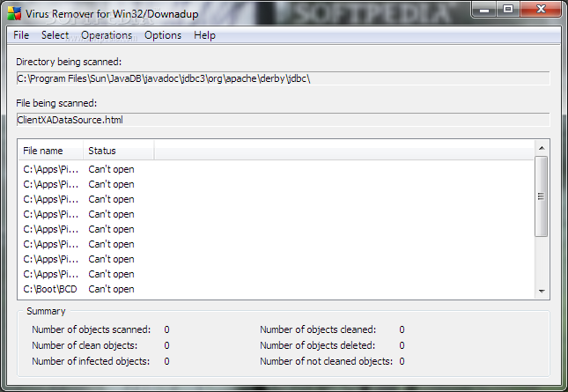Click the Number of clean objects label
The height and width of the screenshot is (392, 568).
coord(85,345)
